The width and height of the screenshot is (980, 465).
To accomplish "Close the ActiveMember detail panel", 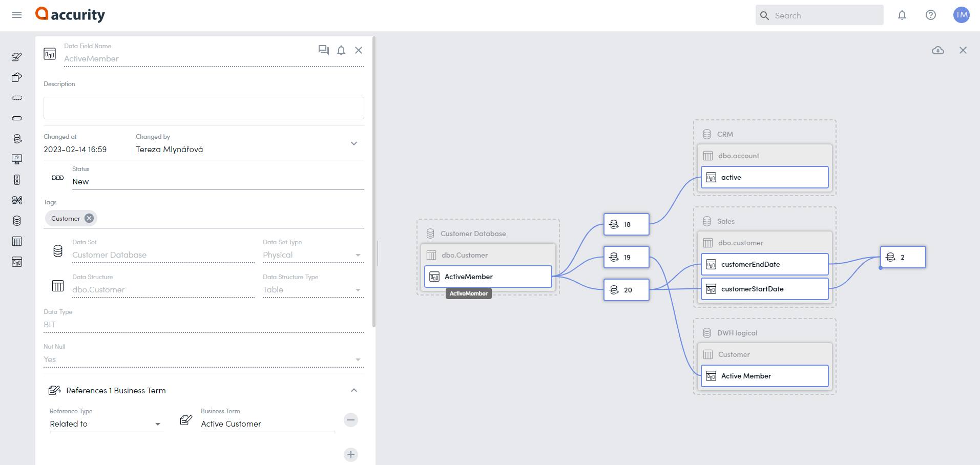I will click(x=359, y=50).
